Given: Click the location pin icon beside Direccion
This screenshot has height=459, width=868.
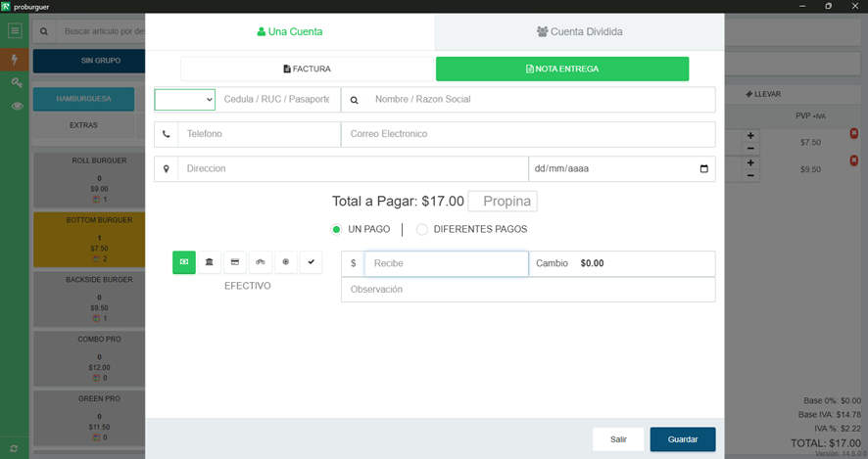Looking at the screenshot, I should 167,169.
